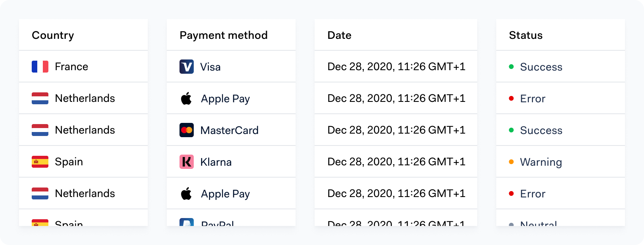Click the orange Warning status dot
This screenshot has width=644, height=245.
click(511, 162)
